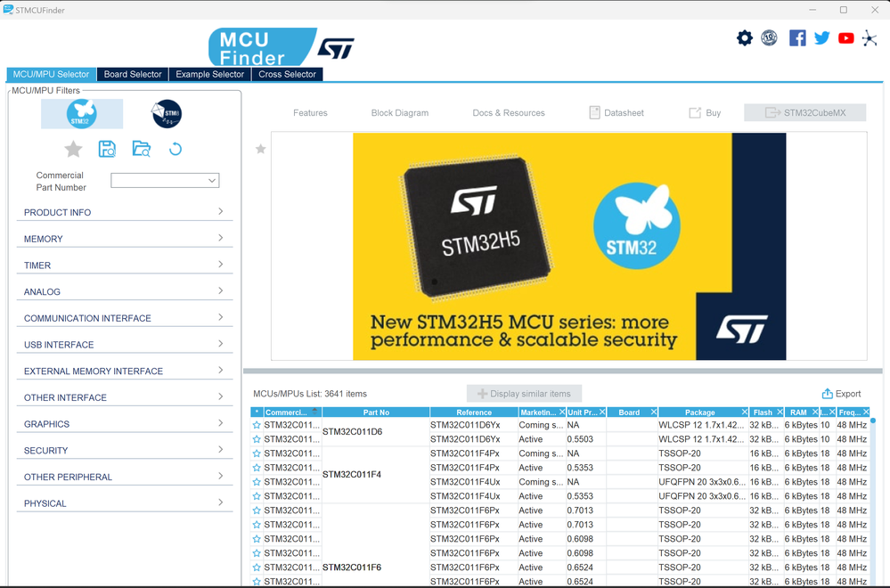890x588 pixels.
Task: Expand the TIMER filter section
Action: point(125,265)
